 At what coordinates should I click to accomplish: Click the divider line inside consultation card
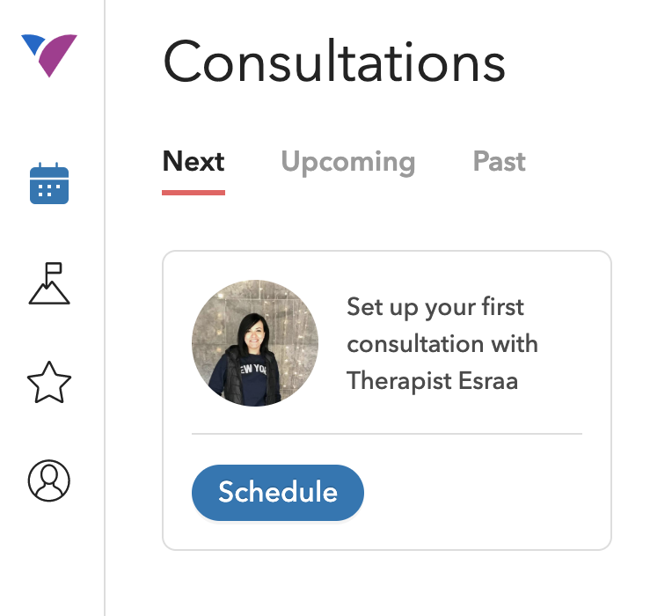(x=387, y=434)
